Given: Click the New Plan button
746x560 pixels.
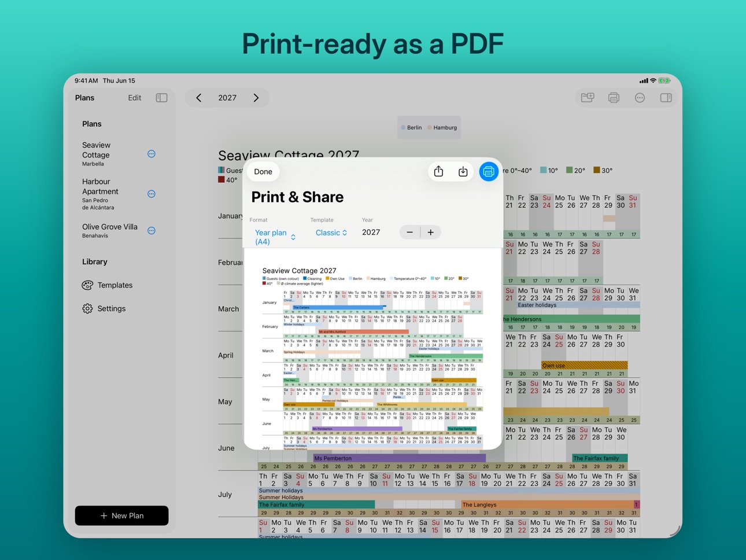Looking at the screenshot, I should (x=121, y=515).
